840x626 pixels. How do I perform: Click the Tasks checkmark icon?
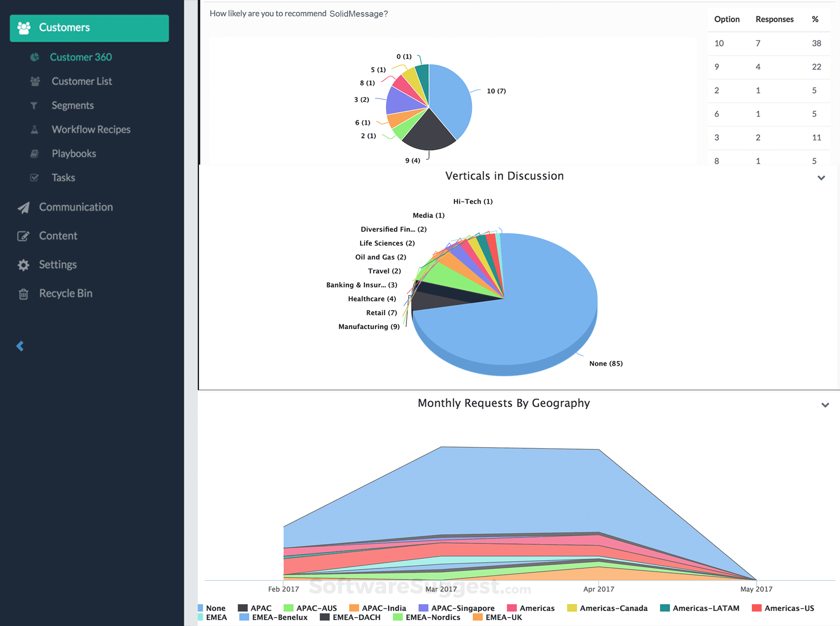coord(34,178)
